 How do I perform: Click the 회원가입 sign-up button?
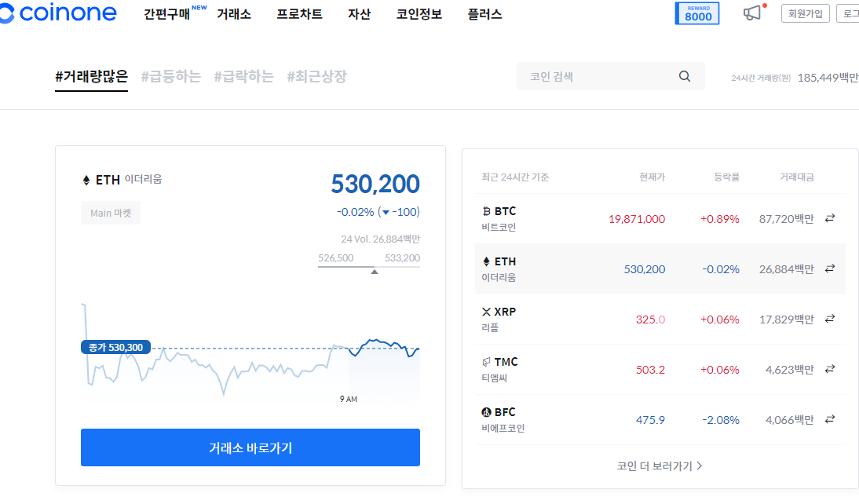(x=806, y=13)
